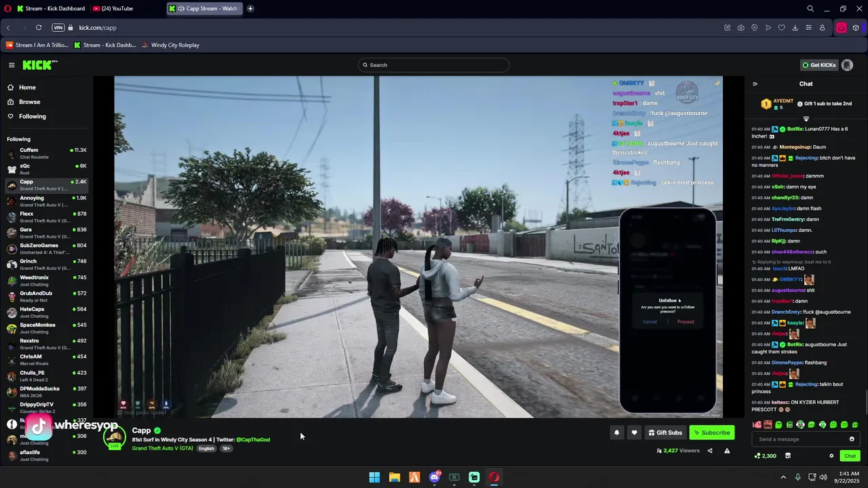Image resolution: width=868 pixels, height=488 pixels.
Task: Open DrippyDripTV channel in following list
Action: [x=46, y=408]
